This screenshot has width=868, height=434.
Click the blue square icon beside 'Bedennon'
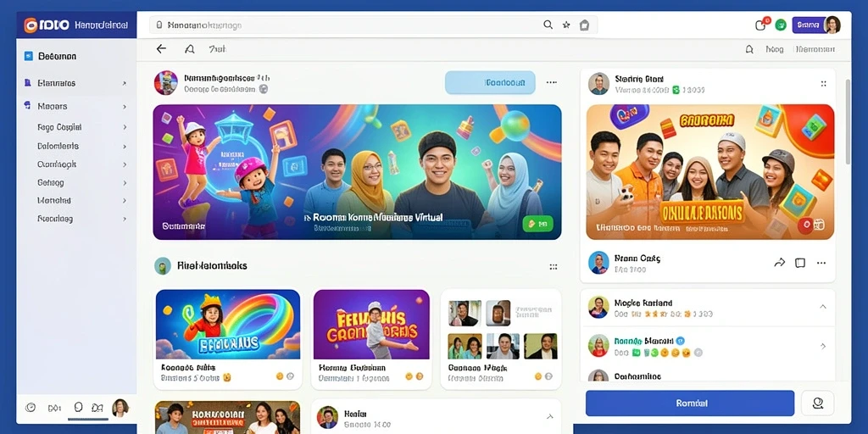(x=28, y=56)
